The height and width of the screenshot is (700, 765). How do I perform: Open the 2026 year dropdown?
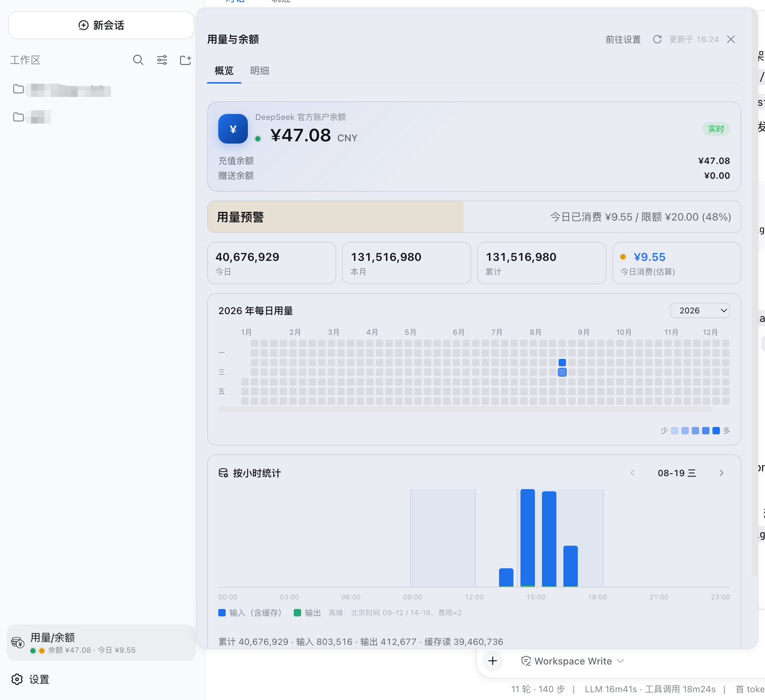(700, 310)
